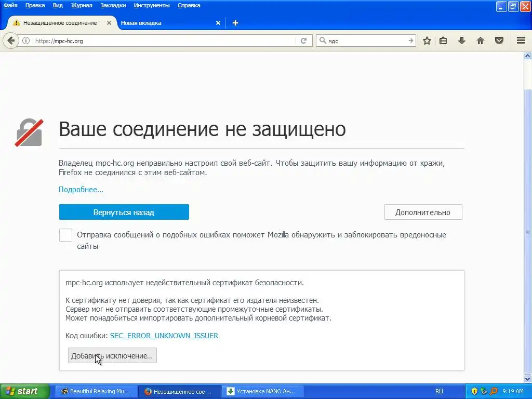Close the Новая вкладка tab
The height and width of the screenshot is (399, 532).
click(218, 23)
